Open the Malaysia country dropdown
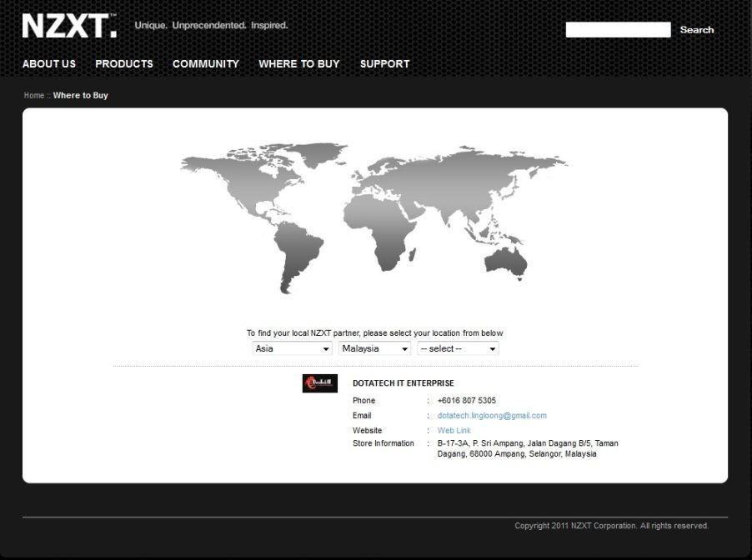 [x=374, y=348]
